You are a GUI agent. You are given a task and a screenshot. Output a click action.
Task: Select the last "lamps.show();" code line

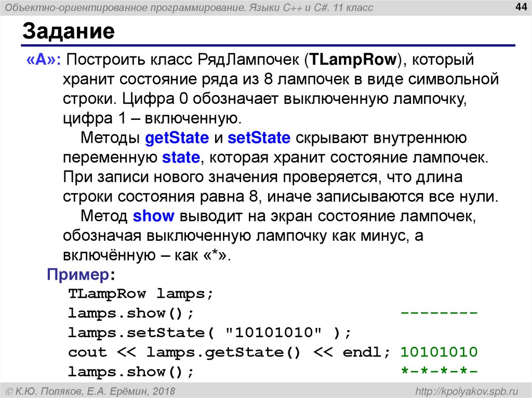[x=131, y=372]
